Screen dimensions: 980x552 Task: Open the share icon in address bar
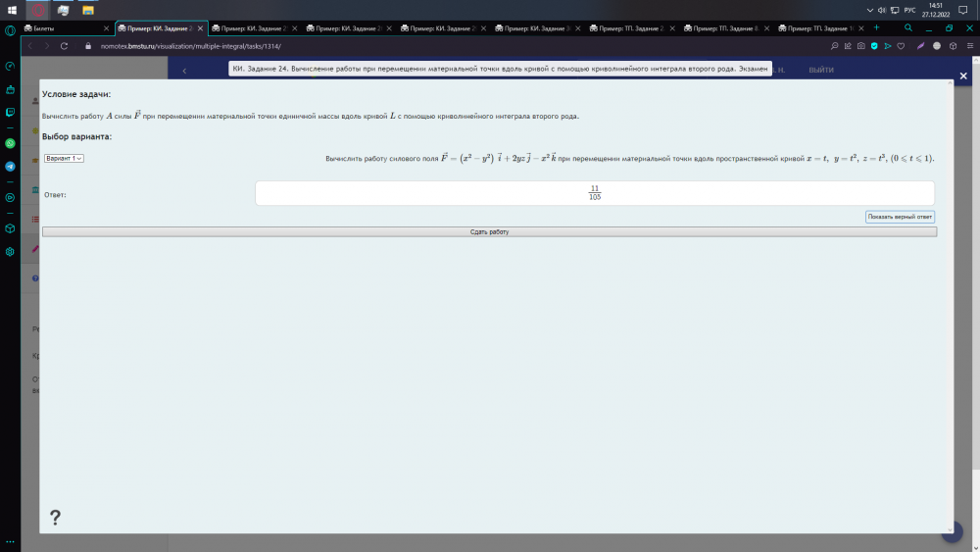point(848,46)
